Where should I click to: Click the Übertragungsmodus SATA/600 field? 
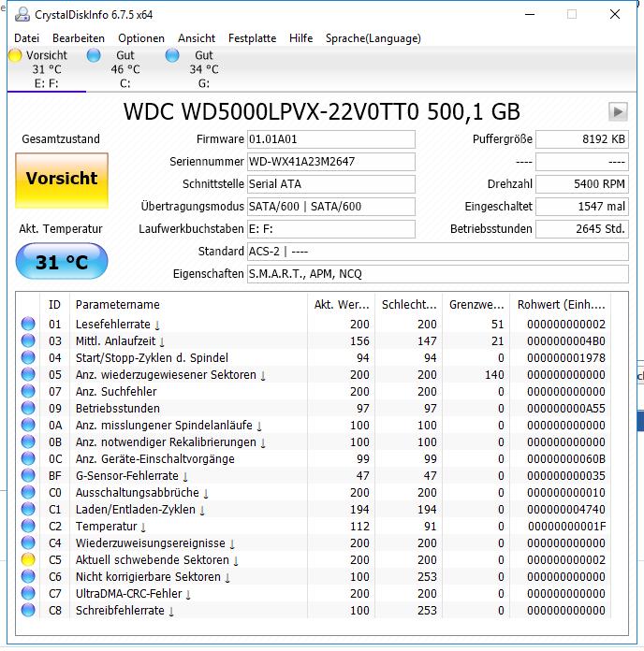tap(331, 207)
